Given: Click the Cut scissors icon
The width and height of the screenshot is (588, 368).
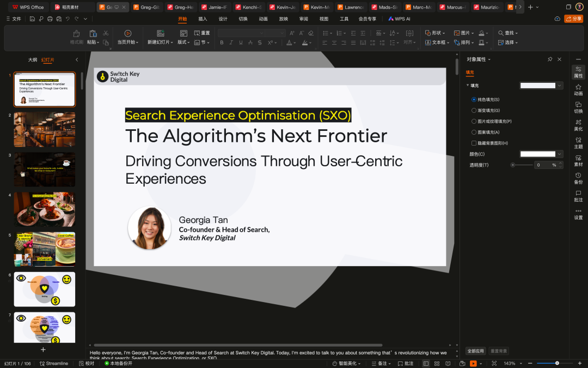Looking at the screenshot, I should (106, 33).
